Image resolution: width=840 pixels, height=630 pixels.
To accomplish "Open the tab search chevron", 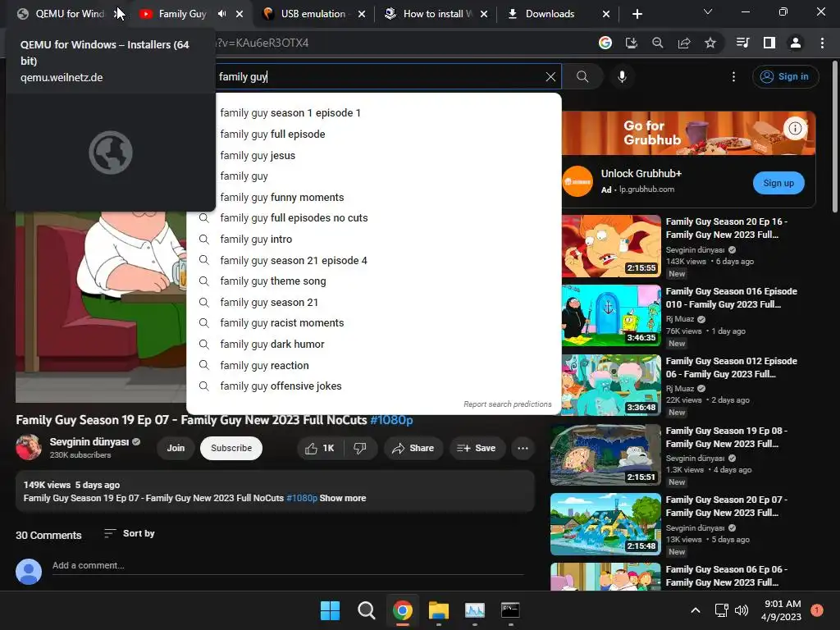I will point(708,11).
